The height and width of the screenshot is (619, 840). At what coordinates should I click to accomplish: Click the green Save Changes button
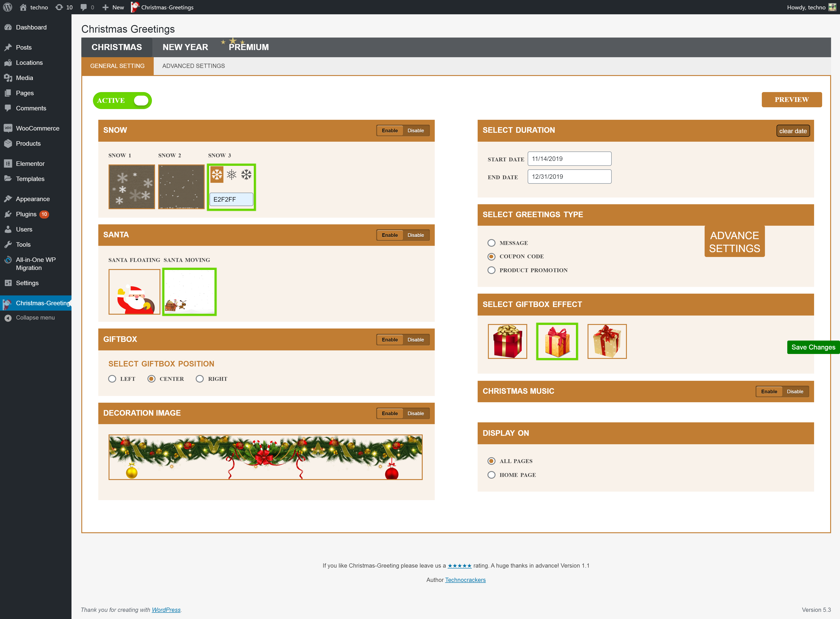point(813,347)
